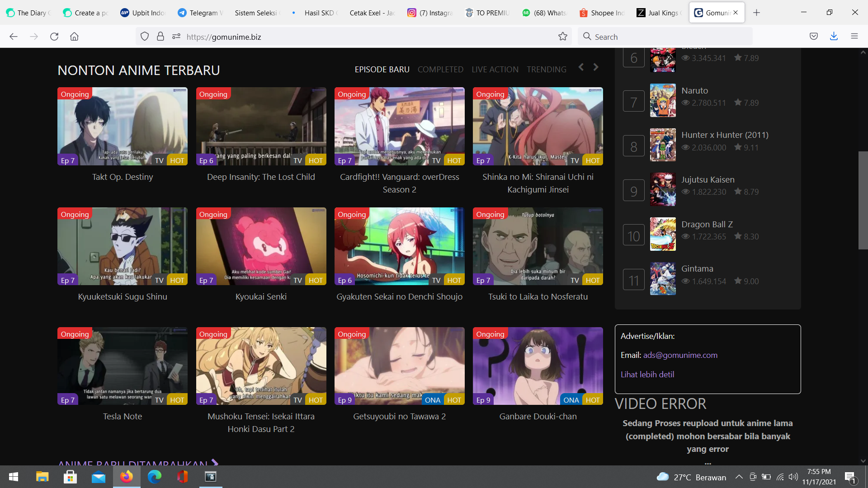
Task: Open the browser home page icon
Action: (74, 37)
